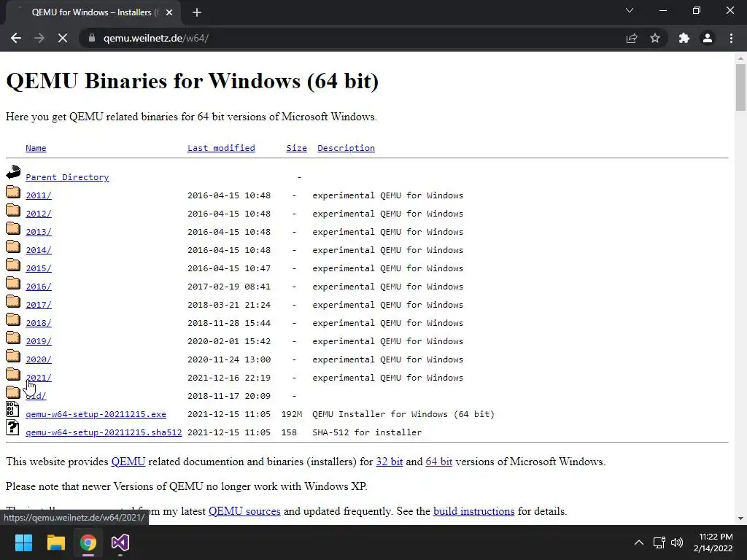The height and width of the screenshot is (560, 747).
Task: Sort listing by Description column
Action: pos(346,148)
